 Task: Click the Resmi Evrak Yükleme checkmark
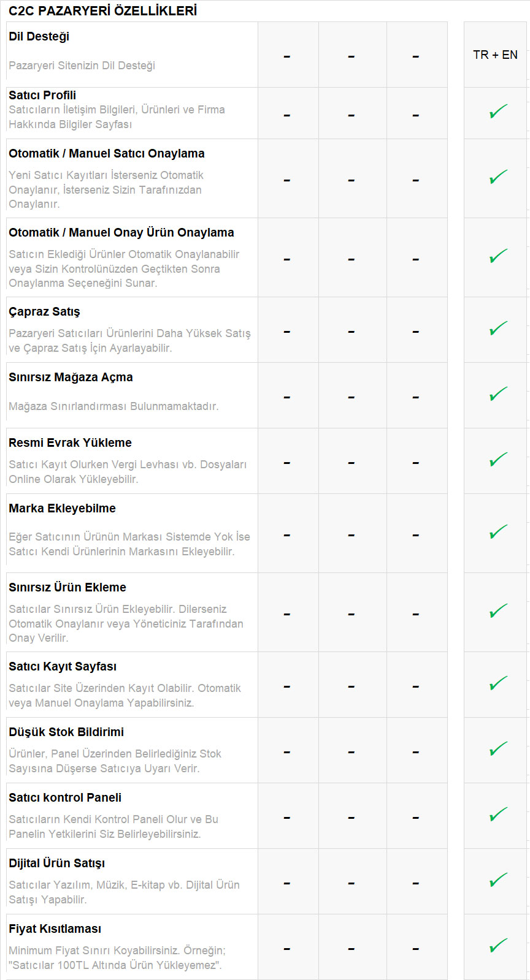coord(497,460)
